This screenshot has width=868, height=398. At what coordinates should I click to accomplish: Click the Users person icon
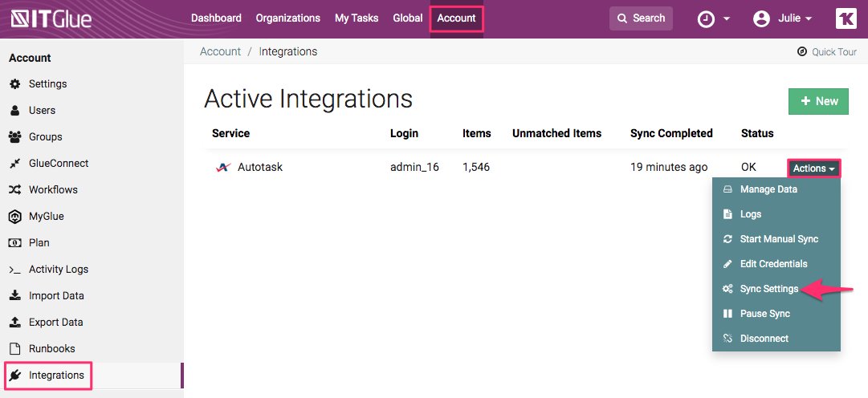[x=15, y=110]
